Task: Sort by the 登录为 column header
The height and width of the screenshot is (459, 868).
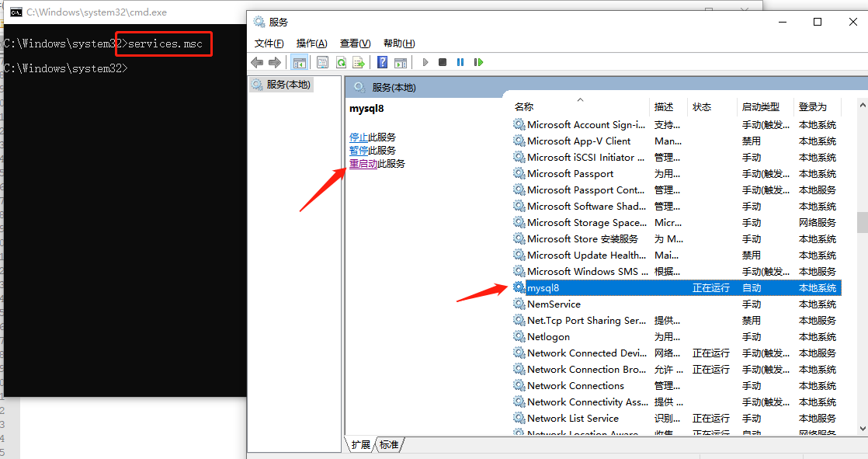Action: (x=817, y=107)
